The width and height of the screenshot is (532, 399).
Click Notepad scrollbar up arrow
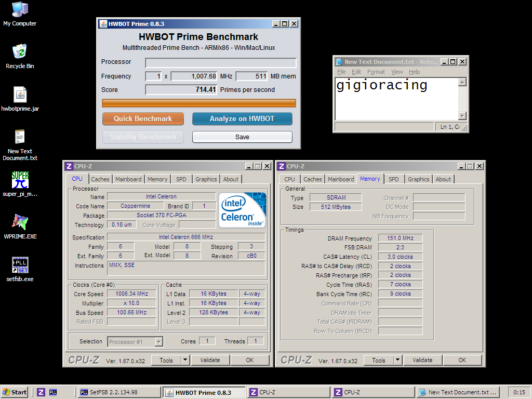462,82
